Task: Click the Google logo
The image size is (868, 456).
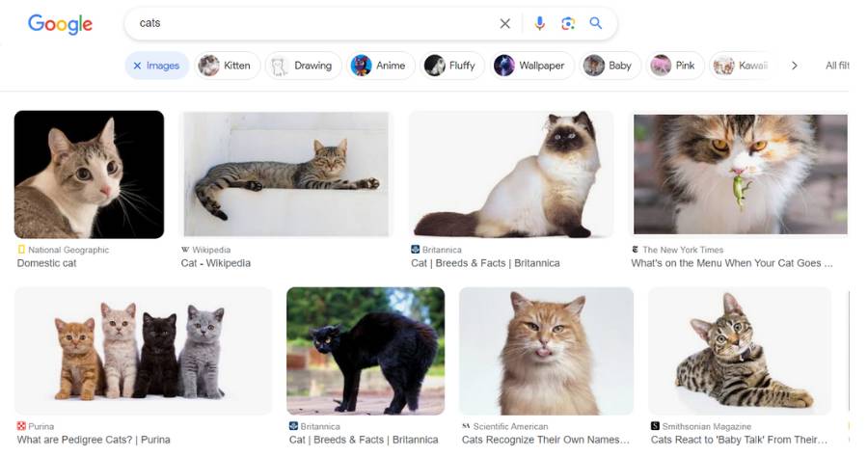Action: (60, 24)
